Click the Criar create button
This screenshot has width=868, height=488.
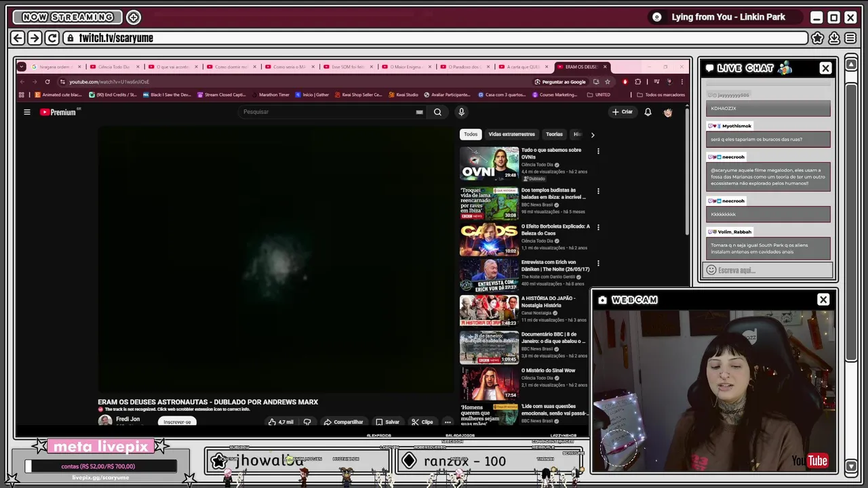click(622, 112)
